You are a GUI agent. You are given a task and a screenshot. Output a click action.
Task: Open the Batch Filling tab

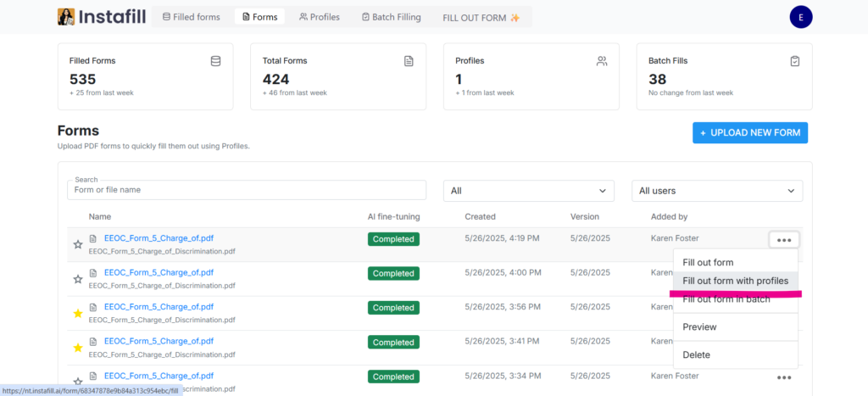tap(392, 17)
